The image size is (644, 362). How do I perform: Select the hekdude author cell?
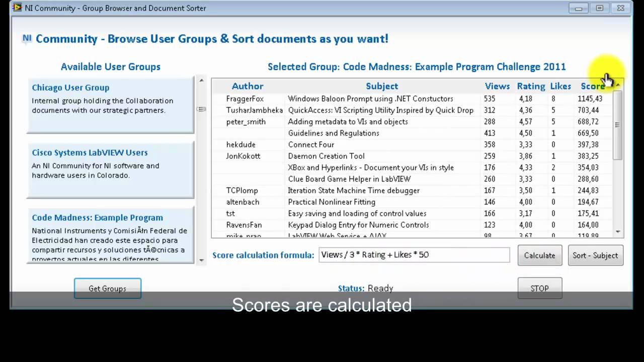click(x=241, y=144)
